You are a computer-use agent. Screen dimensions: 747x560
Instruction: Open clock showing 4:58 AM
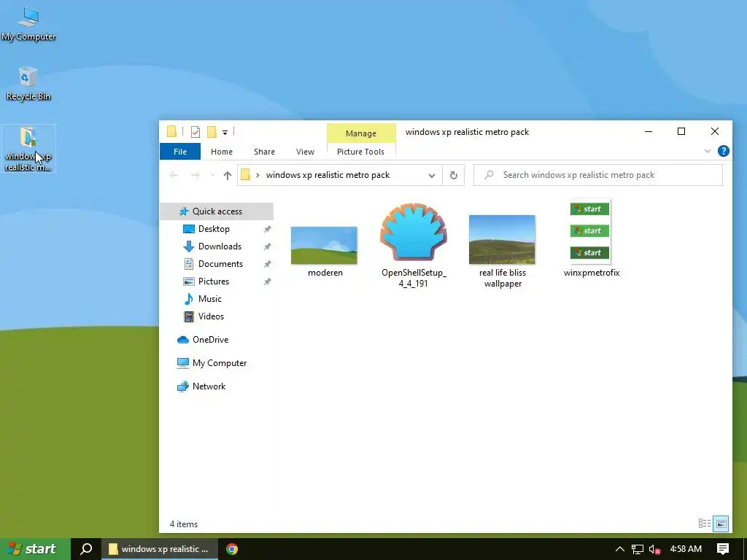point(686,549)
